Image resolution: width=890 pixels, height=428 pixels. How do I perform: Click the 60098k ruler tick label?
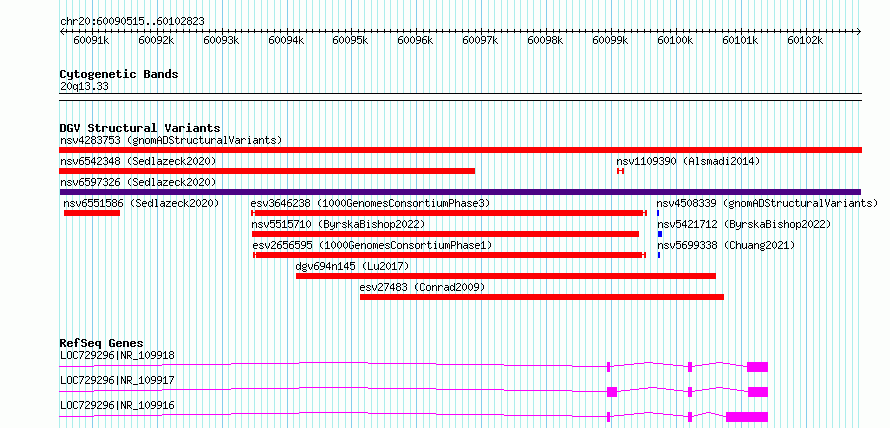[545, 40]
